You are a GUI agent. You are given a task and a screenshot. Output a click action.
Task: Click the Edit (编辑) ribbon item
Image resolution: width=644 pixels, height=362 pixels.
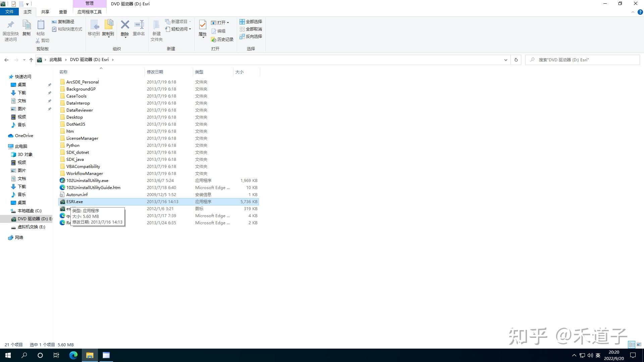218,31
